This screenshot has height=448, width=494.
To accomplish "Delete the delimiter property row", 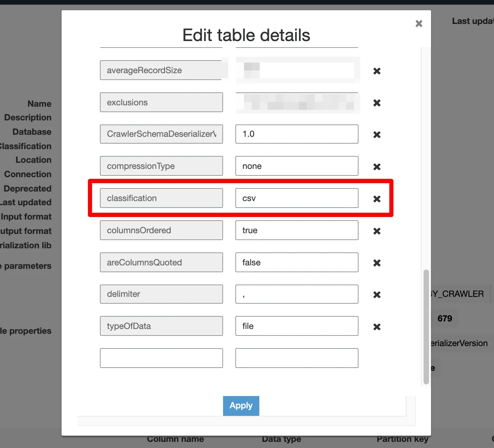I will pos(377,295).
